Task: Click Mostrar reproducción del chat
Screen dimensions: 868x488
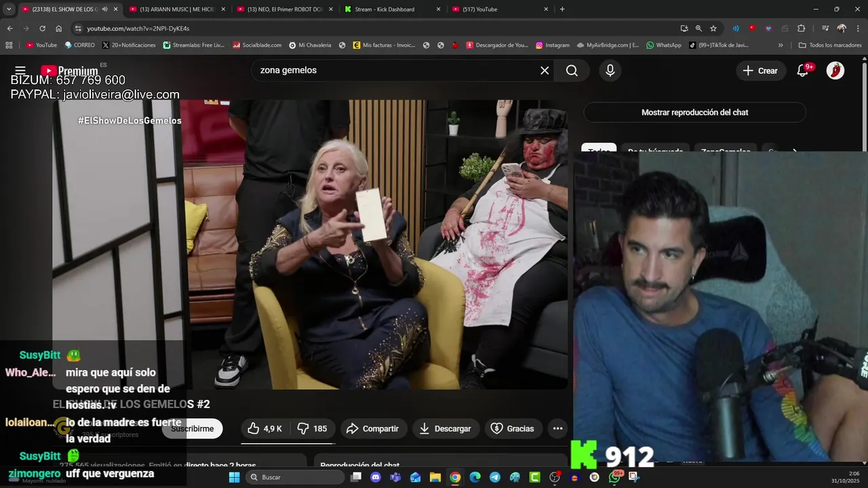Action: coord(694,113)
